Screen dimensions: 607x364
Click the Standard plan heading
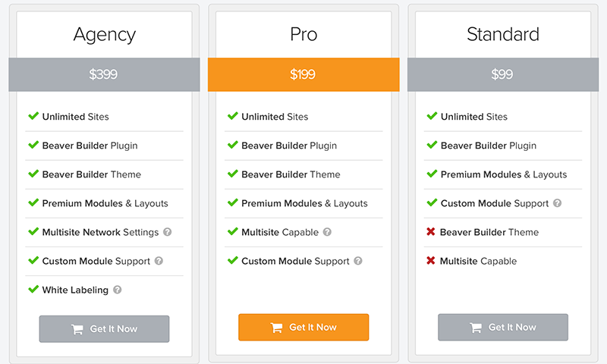tap(503, 34)
